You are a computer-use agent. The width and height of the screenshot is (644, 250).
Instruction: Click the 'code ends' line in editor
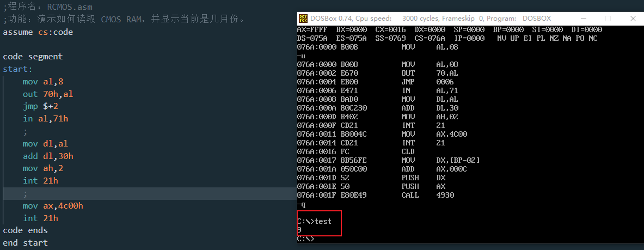coord(26,230)
